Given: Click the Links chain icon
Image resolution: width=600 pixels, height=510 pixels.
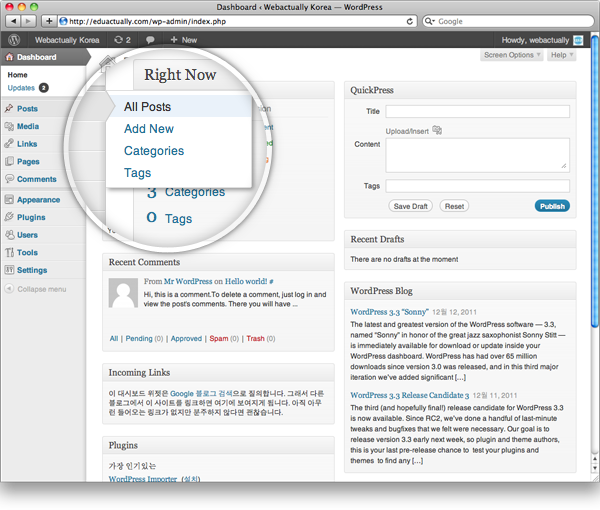Looking at the screenshot, I should 9,144.
